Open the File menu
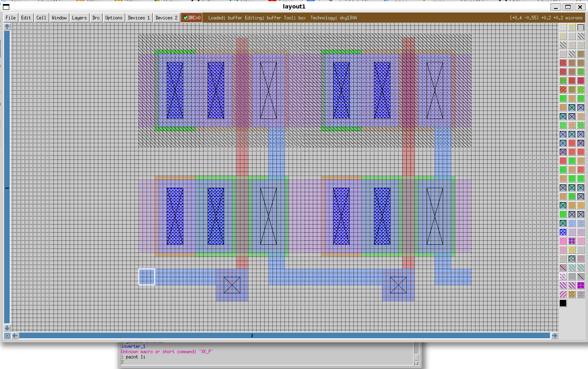Viewport: 588px width, 369px height. (11, 18)
